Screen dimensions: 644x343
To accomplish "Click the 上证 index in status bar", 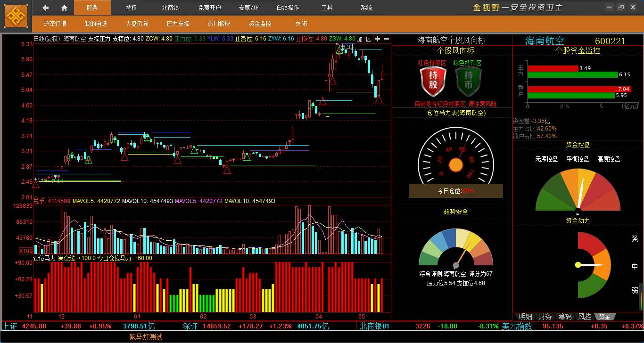I will coord(10,326).
